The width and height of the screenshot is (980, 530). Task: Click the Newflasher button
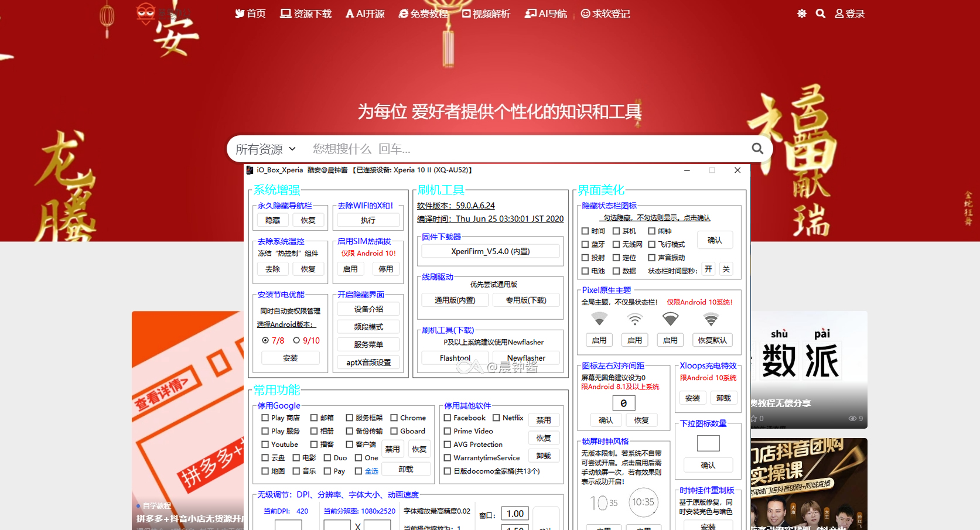point(526,357)
